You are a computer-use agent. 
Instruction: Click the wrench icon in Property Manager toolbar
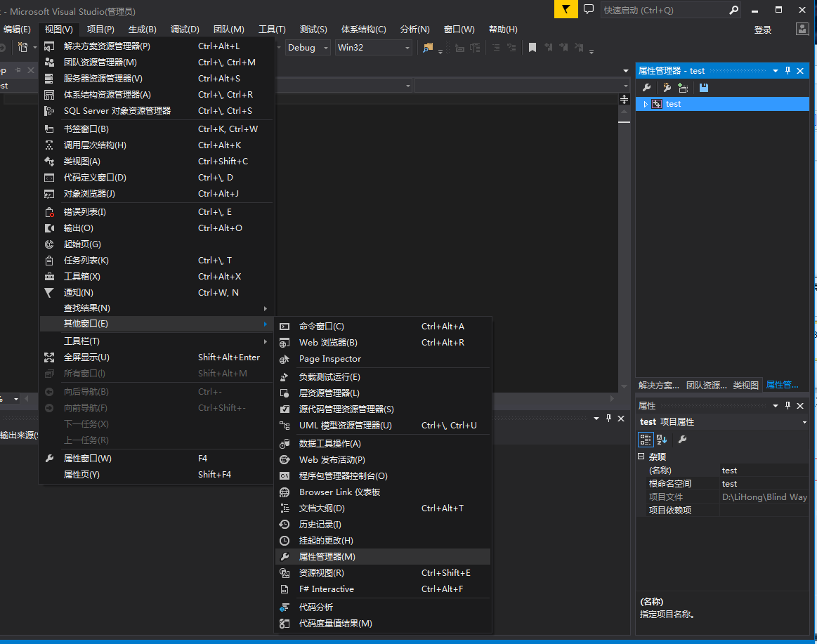click(646, 88)
